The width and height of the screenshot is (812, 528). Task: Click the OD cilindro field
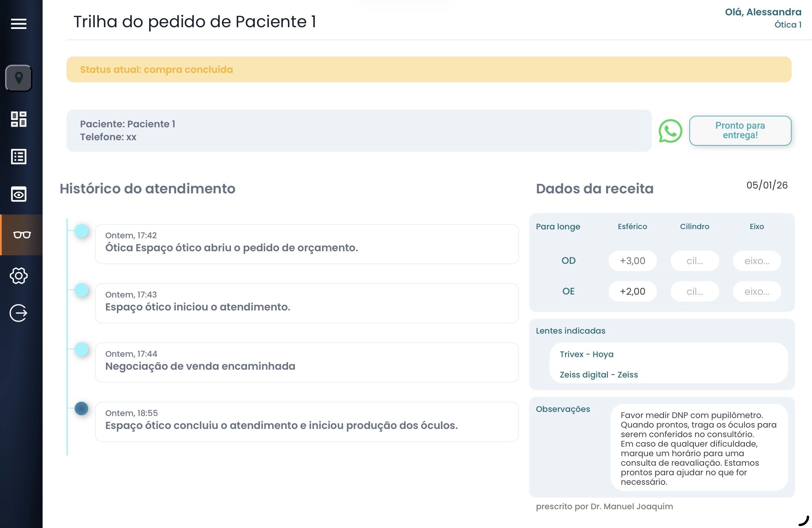coord(694,261)
